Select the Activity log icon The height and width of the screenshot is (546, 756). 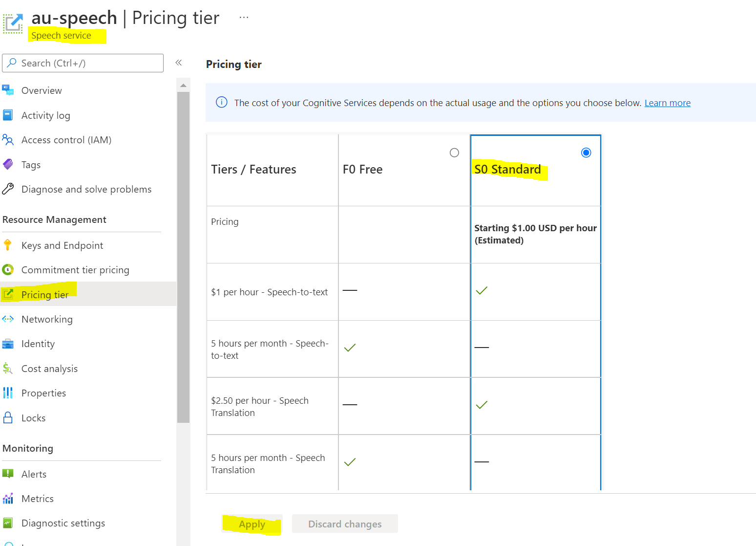pyautogui.click(x=8, y=115)
